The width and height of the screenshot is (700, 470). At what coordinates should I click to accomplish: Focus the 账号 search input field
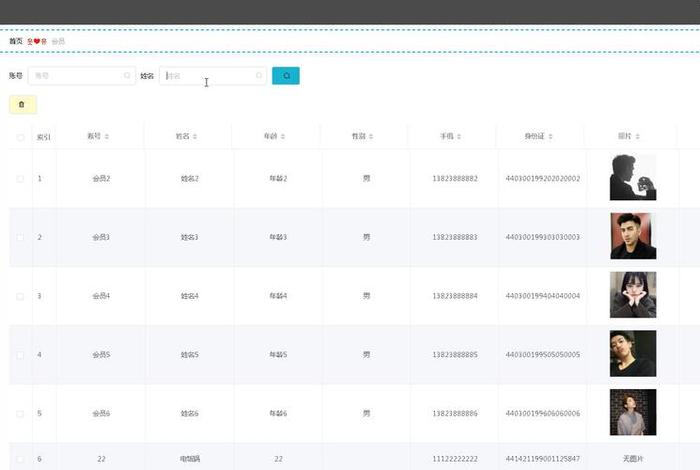pos(82,75)
